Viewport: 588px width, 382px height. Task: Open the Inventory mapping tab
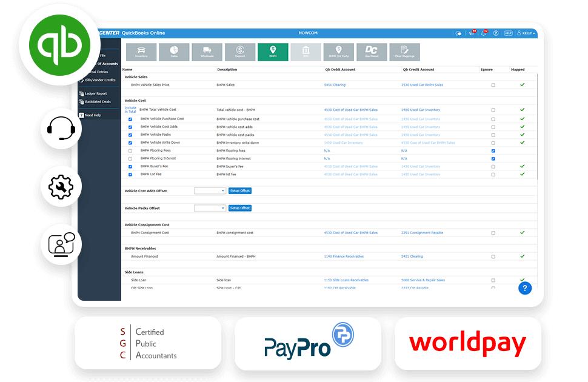point(141,52)
